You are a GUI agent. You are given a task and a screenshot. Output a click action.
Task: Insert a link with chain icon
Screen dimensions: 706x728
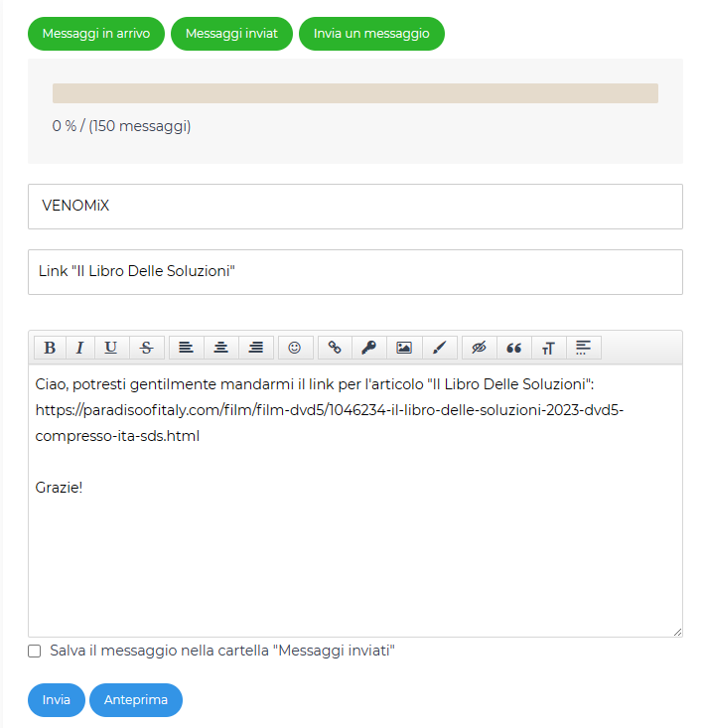point(335,348)
